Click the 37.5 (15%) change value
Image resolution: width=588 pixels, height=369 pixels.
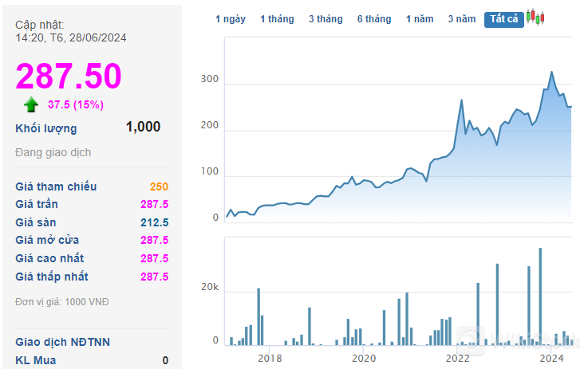[x=76, y=104]
